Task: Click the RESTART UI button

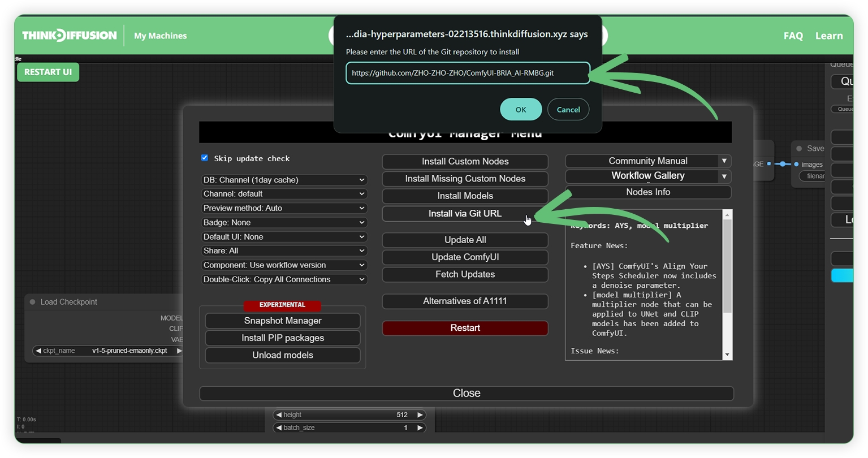Action: click(x=48, y=72)
